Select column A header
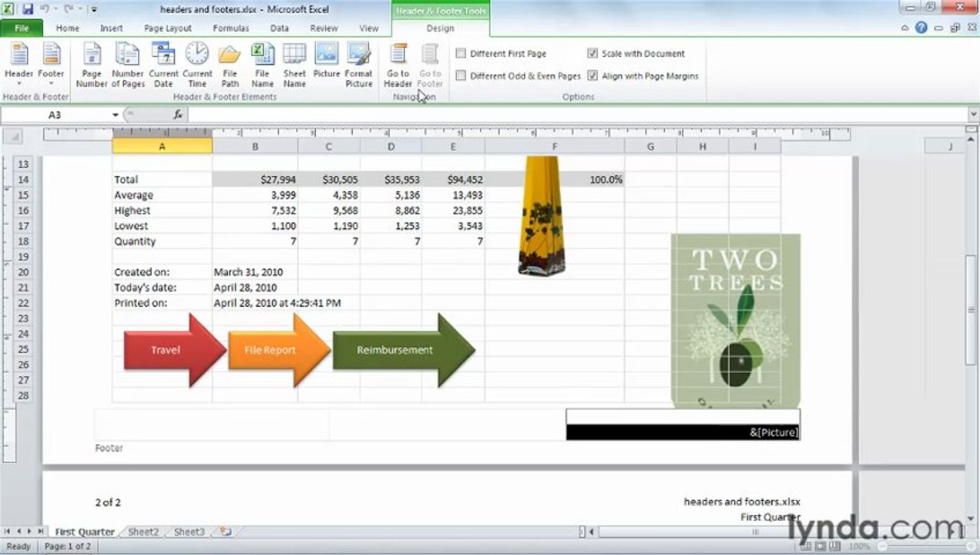 coord(162,146)
